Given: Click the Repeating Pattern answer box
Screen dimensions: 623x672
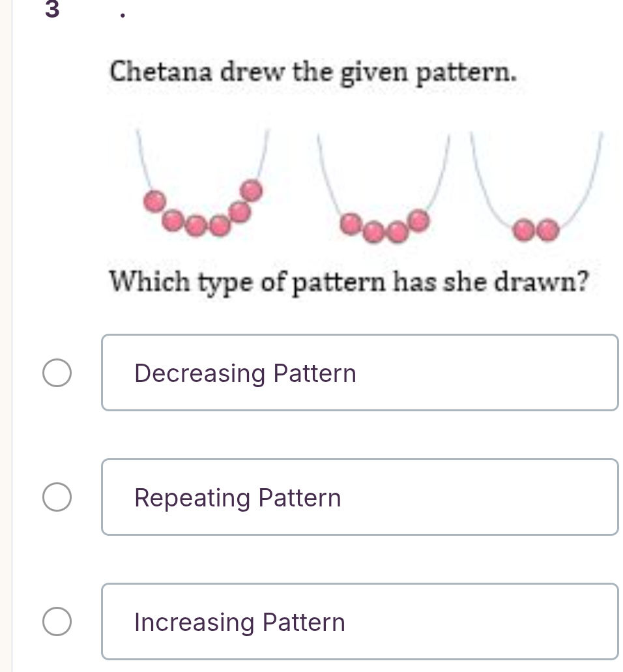Looking at the screenshot, I should (360, 497).
